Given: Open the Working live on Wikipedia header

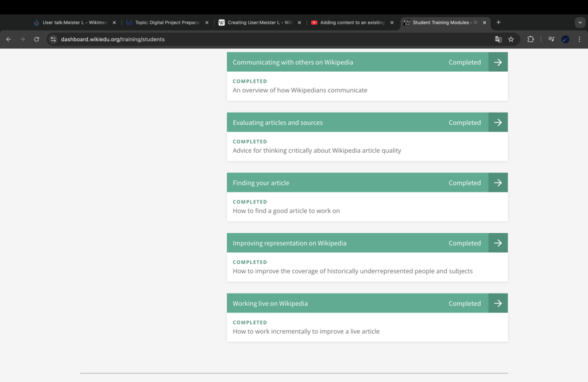Looking at the screenshot, I should (x=358, y=303).
